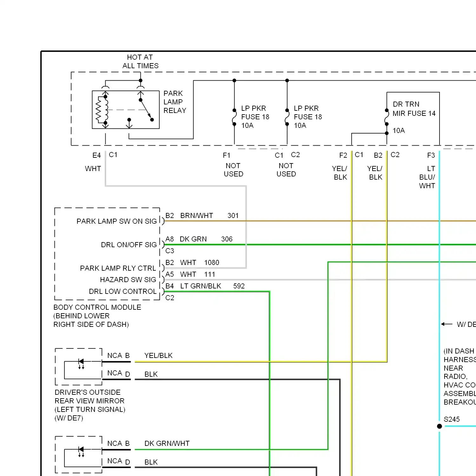
Task: Click the BRN/WHT 301 wire label
Action: click(209, 215)
